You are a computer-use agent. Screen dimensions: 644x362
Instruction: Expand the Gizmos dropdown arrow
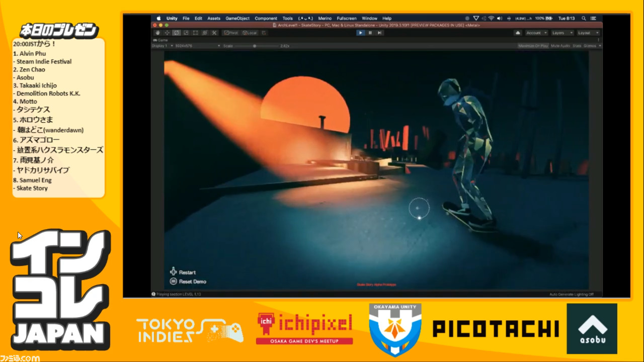tap(600, 46)
